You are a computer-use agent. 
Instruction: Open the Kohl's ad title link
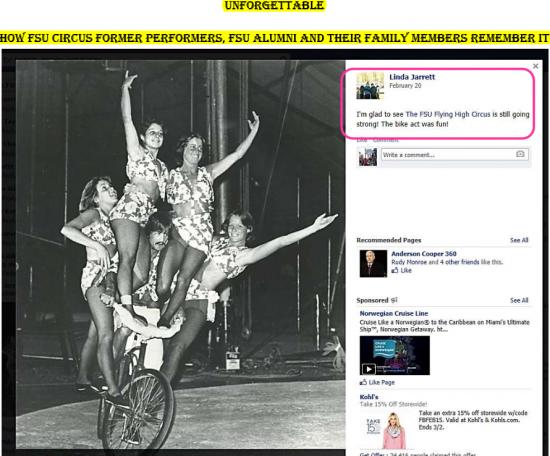369,397
